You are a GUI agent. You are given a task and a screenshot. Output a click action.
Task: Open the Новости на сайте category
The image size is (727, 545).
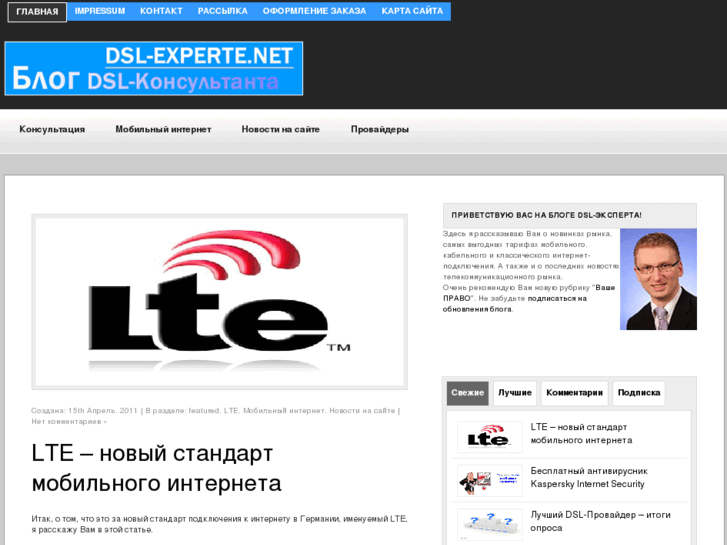(x=281, y=129)
